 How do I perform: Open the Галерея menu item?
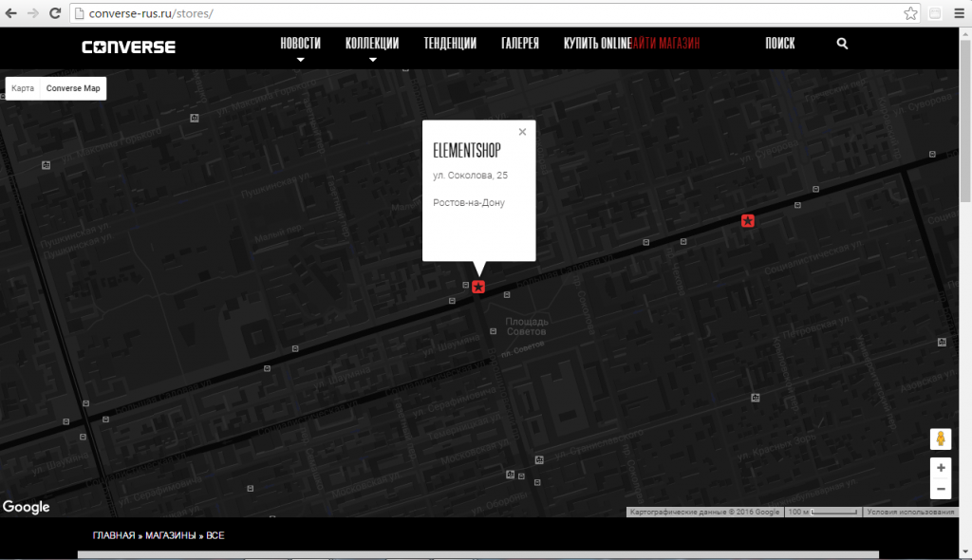520,44
